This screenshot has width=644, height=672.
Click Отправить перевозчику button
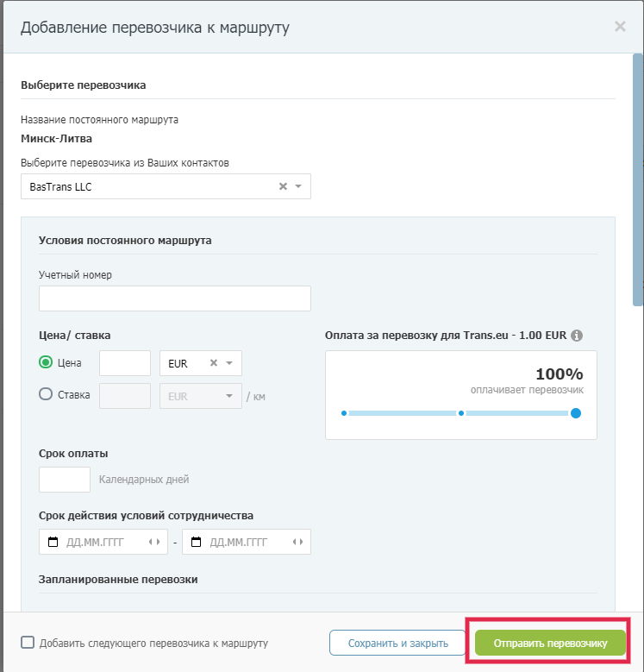pyautogui.click(x=550, y=643)
